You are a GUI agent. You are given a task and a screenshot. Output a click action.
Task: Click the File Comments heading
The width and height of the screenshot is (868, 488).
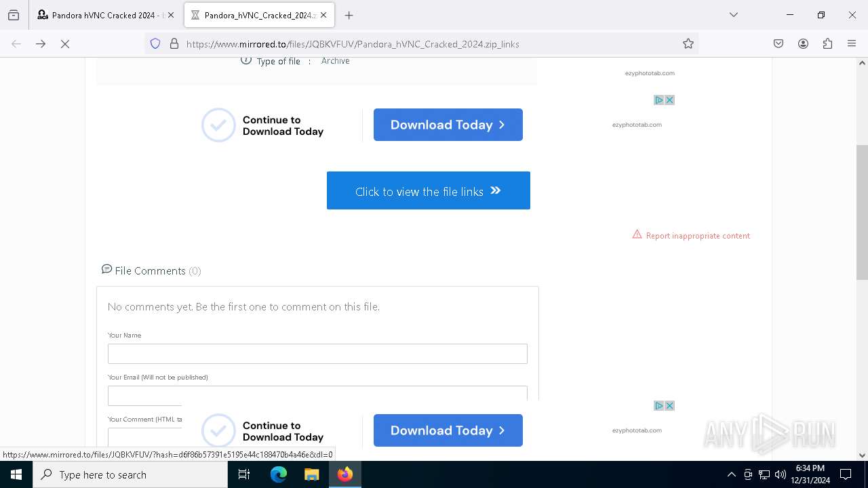151,270
